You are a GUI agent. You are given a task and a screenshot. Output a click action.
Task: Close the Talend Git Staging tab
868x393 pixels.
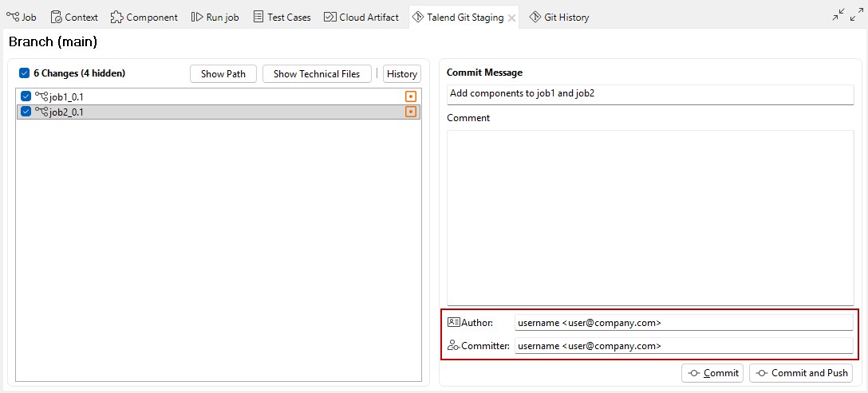[x=512, y=18]
